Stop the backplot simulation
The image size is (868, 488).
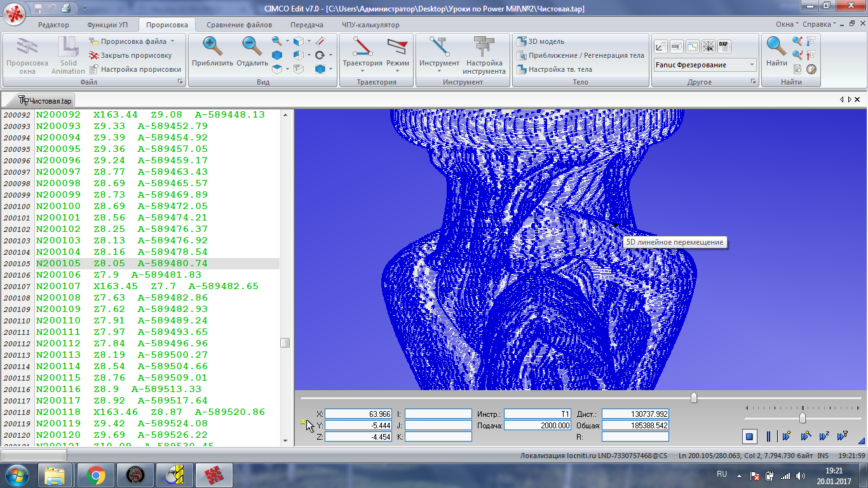pos(750,436)
